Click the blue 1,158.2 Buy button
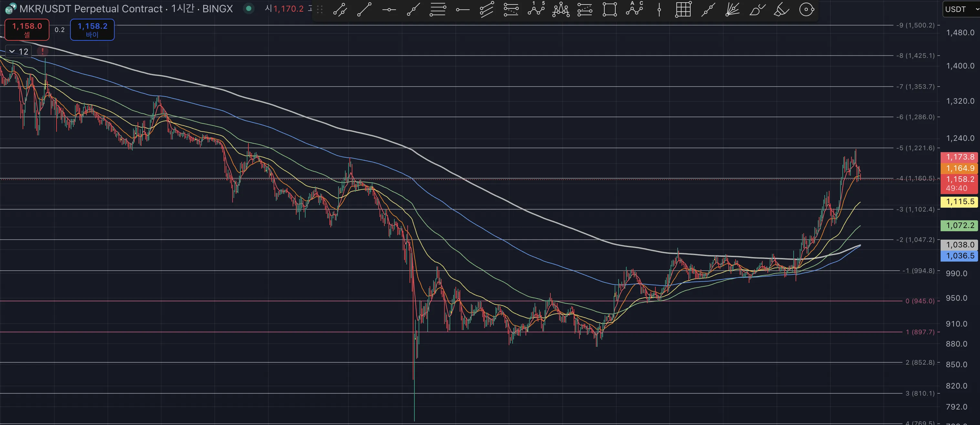This screenshot has width=980, height=425. (x=92, y=30)
